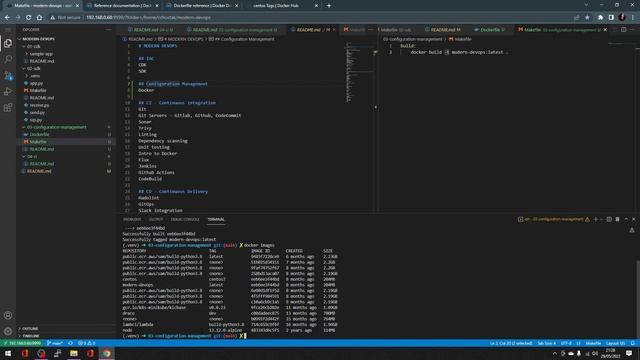
Task: Change Makefile language mode in status bar
Action: click(593, 343)
